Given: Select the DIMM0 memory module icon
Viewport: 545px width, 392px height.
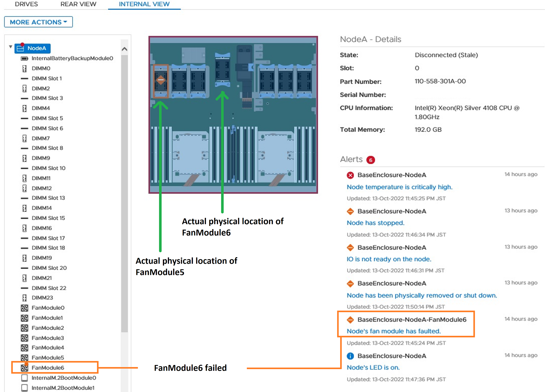Looking at the screenshot, I should [25, 68].
